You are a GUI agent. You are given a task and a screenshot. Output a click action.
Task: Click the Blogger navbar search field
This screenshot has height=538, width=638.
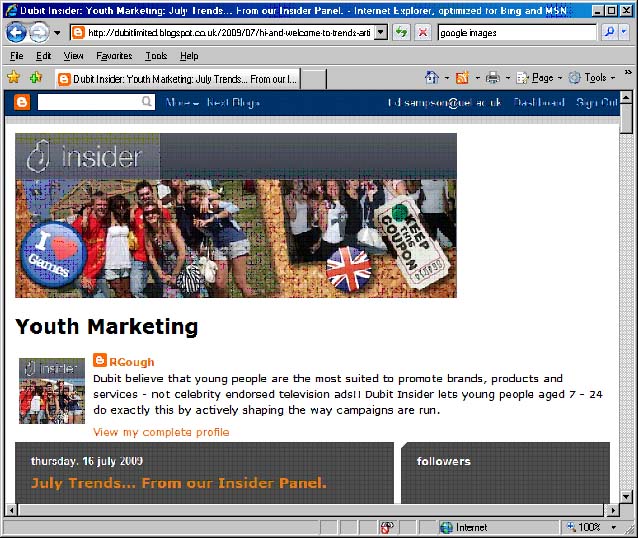(88, 102)
